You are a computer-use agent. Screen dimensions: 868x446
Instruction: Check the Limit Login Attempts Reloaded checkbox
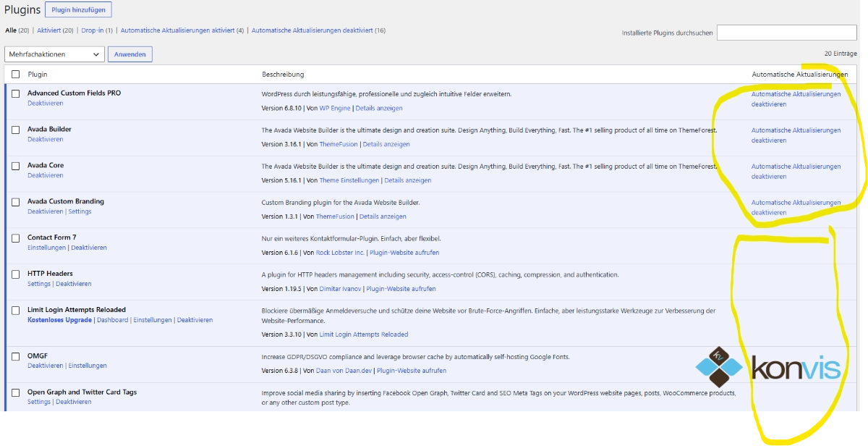pyautogui.click(x=15, y=311)
